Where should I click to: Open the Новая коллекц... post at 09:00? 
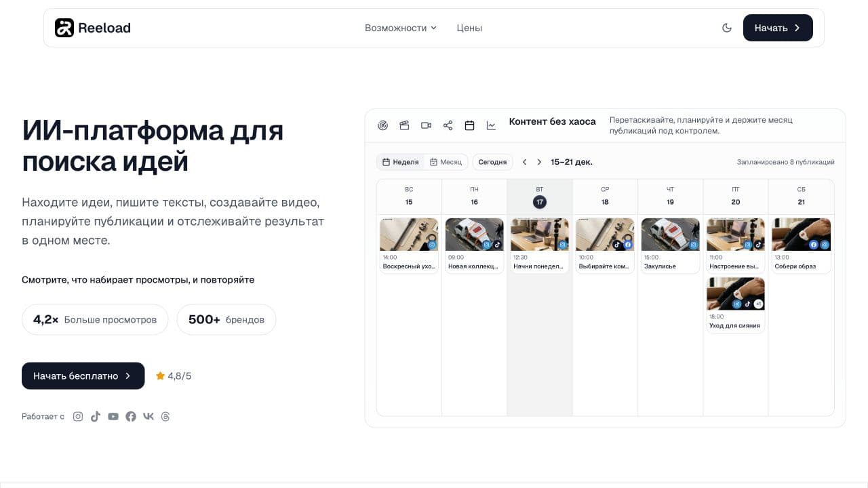coord(474,245)
